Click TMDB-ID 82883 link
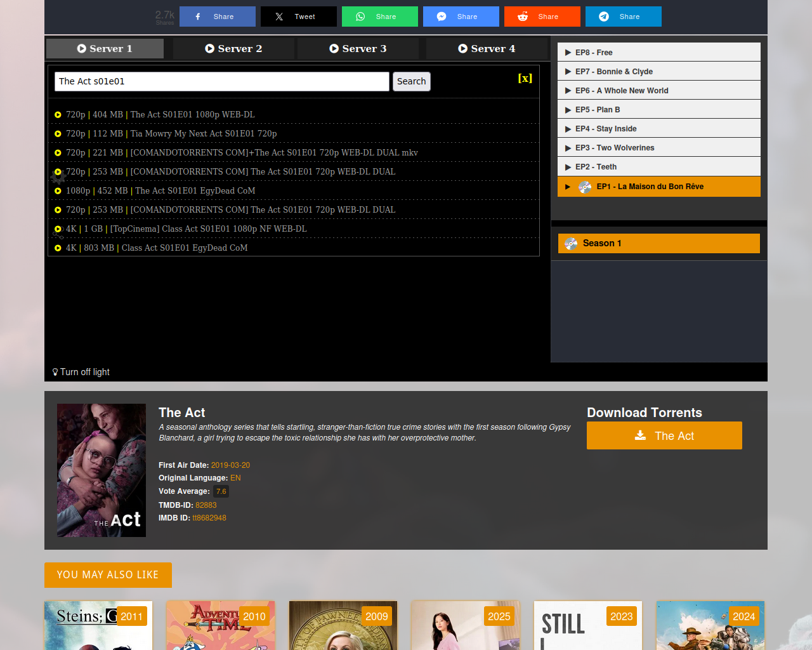812x650 pixels. (x=206, y=505)
